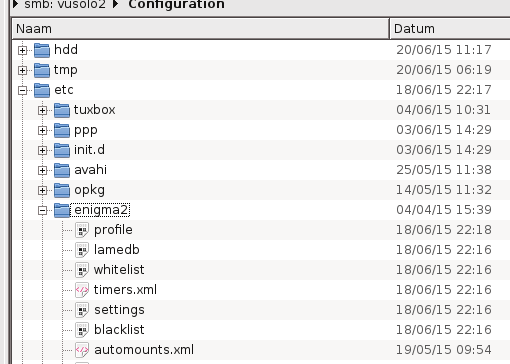
Task: Expand the hdd folder tree node
Action: (x=22, y=50)
